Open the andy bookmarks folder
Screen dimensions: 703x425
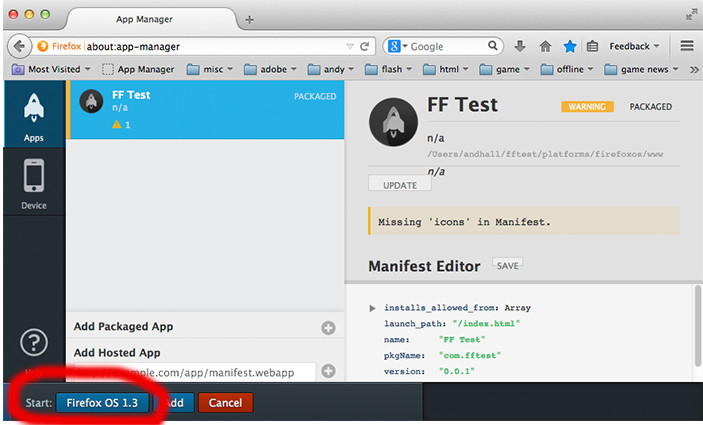click(x=330, y=69)
